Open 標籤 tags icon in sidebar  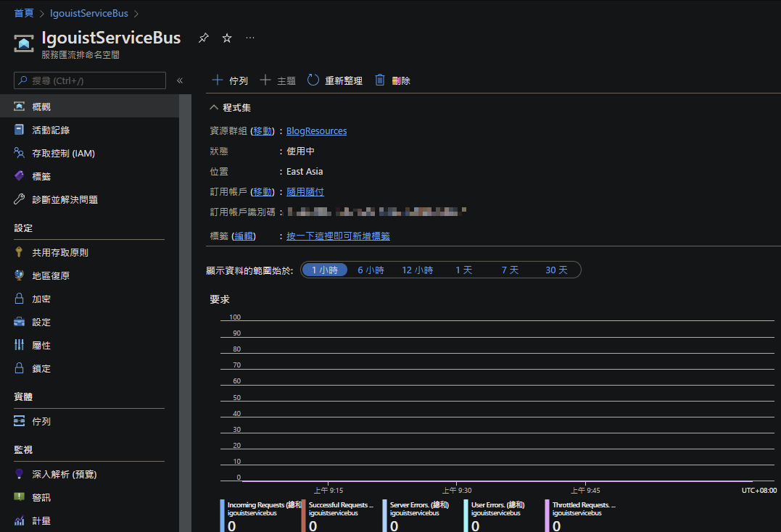coord(20,176)
